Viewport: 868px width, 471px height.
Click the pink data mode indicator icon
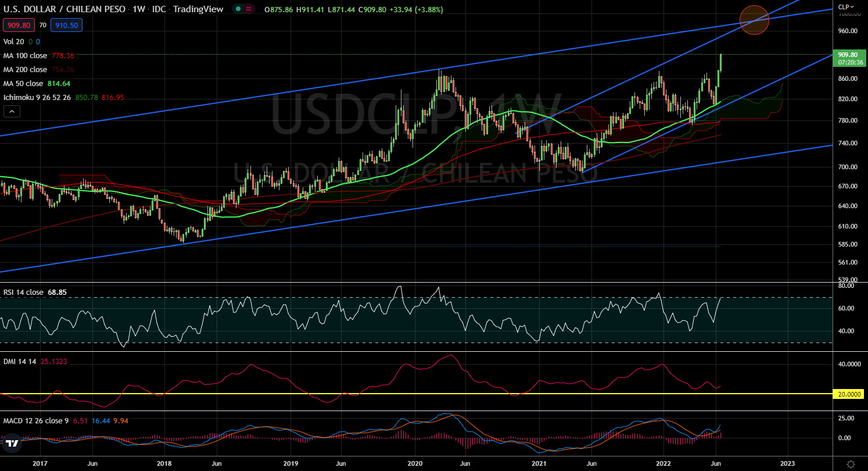click(x=249, y=10)
